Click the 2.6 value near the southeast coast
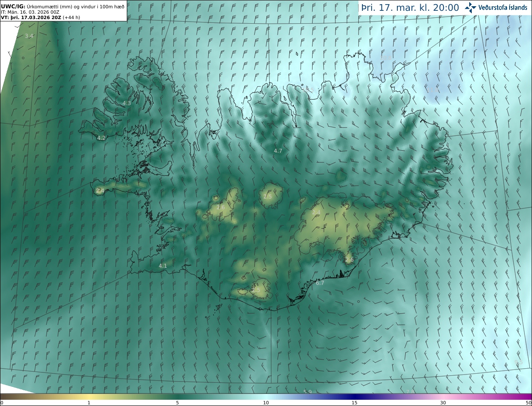Screen dimensions: 532x406 [x=350, y=260]
